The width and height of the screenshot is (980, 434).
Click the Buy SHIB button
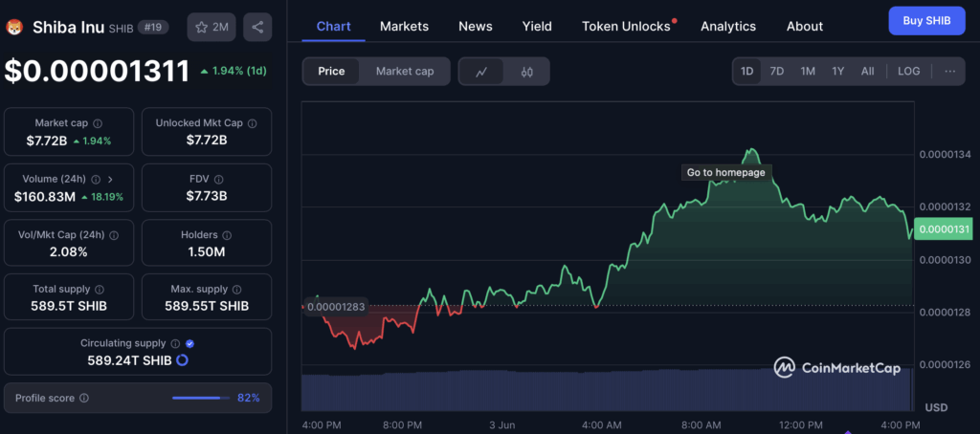click(926, 21)
